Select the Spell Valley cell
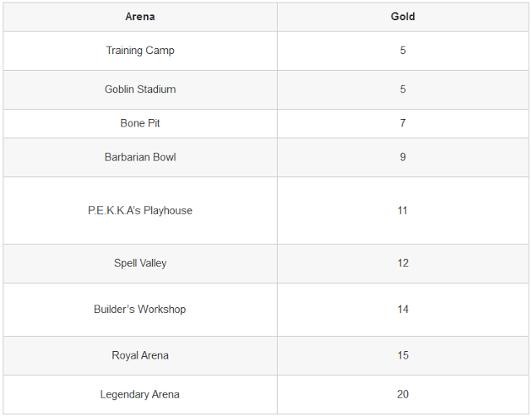This screenshot has height=416, width=532. 140,264
